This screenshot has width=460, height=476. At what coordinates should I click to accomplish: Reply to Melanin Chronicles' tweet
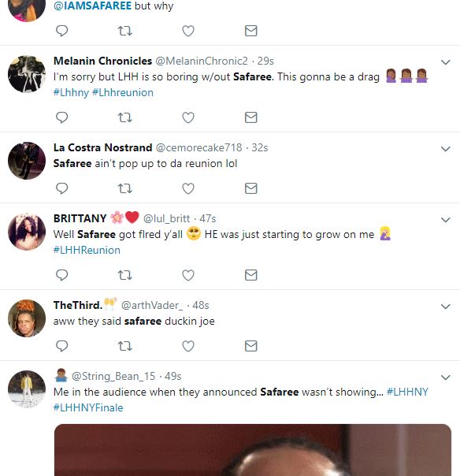pyautogui.click(x=62, y=117)
